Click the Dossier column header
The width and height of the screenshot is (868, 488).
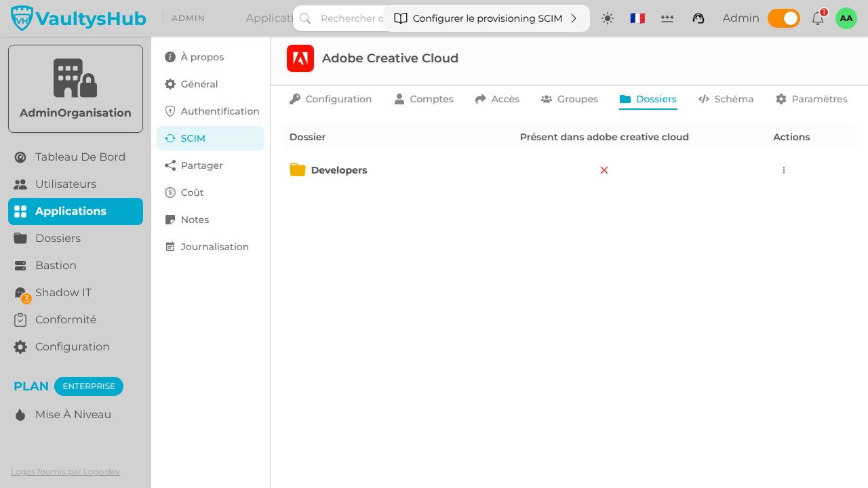307,137
